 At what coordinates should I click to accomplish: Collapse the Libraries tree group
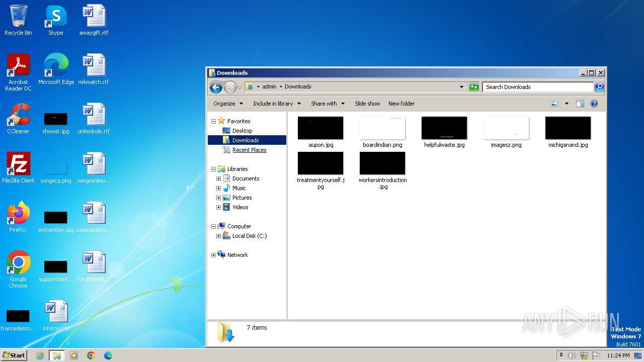pos(213,169)
